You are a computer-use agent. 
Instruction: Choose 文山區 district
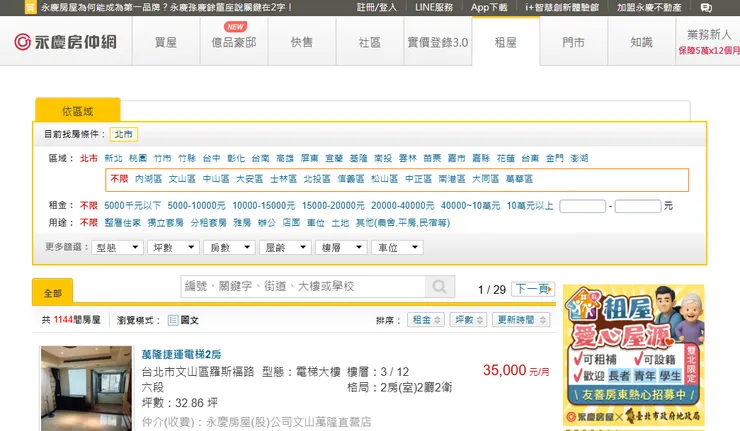182,179
